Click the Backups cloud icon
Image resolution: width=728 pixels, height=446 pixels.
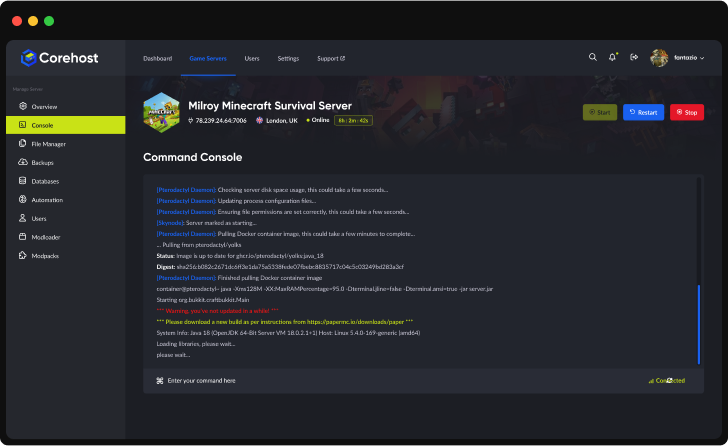[x=22, y=162]
